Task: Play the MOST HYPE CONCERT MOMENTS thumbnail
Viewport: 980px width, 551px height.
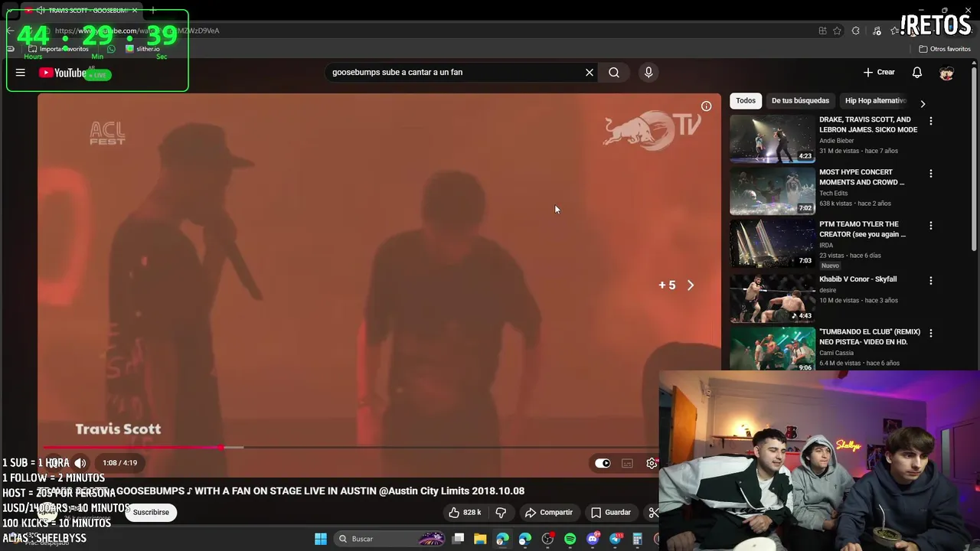Action: (773, 191)
